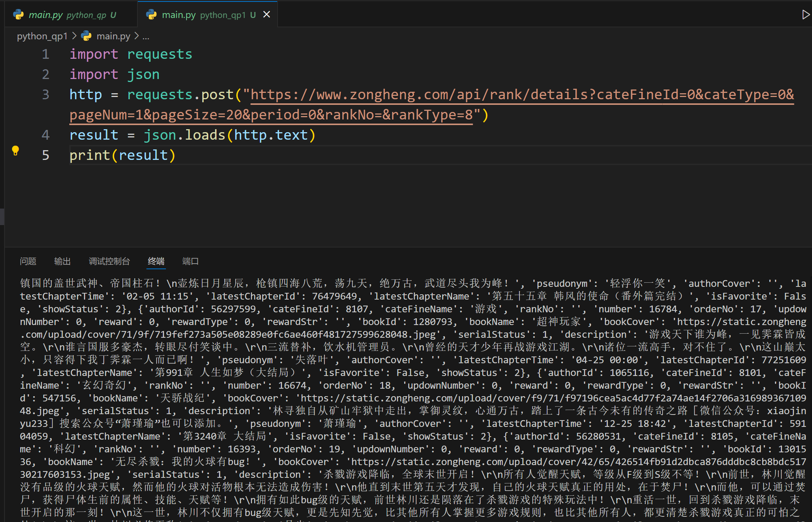
Task: Close the main.py python_qp1 tab
Action: (x=267, y=15)
